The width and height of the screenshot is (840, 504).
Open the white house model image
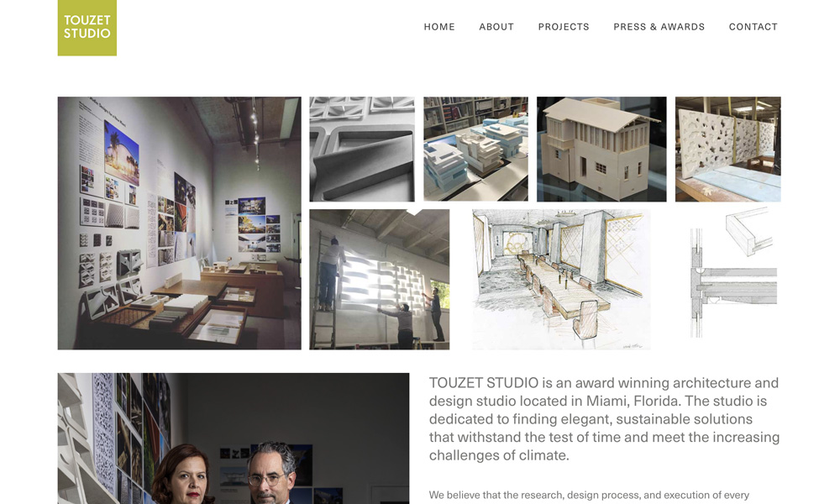pos(601,149)
